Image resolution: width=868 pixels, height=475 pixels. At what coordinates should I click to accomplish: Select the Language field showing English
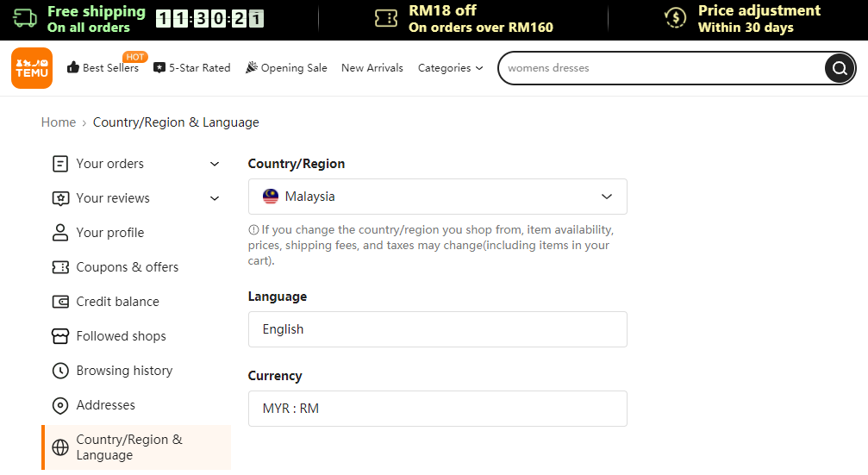(437, 329)
